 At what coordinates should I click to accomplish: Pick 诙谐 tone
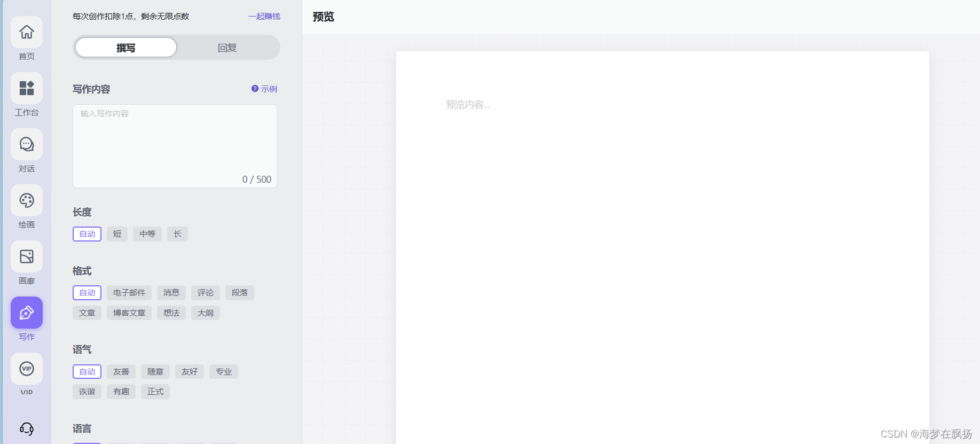pyautogui.click(x=87, y=392)
